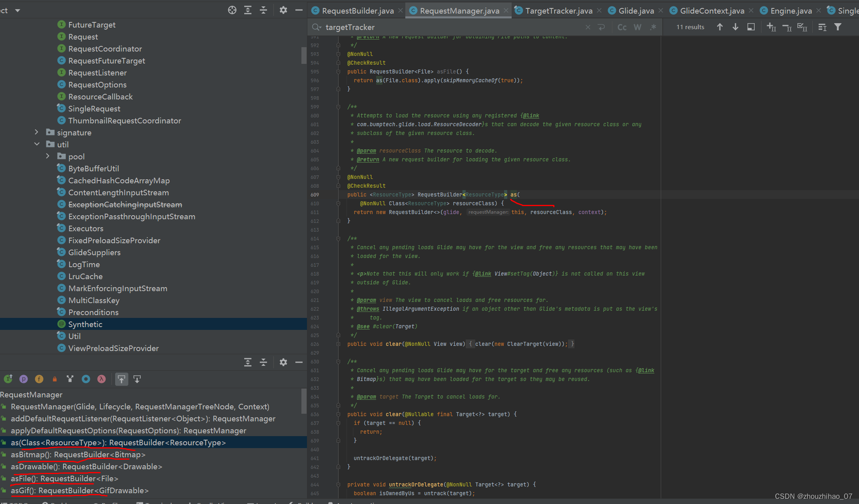
Task: Add selection for next occurrence
Action: pos(771,27)
